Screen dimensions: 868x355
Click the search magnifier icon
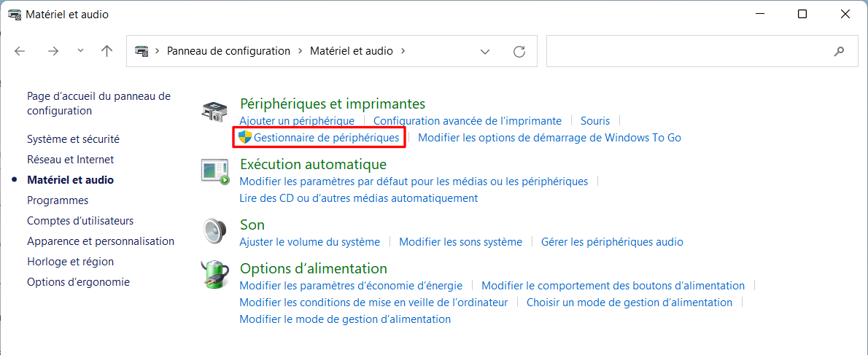(x=839, y=51)
